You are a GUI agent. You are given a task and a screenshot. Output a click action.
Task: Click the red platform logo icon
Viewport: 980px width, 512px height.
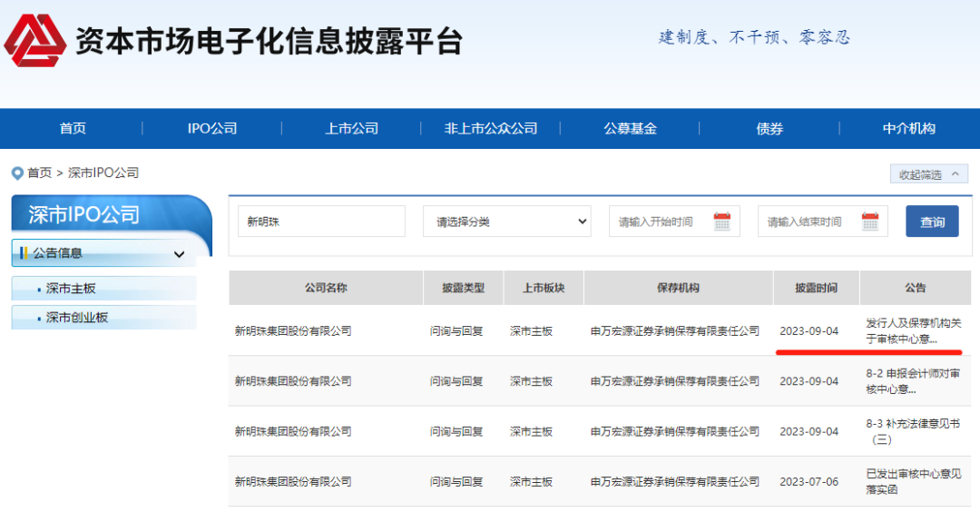click(x=34, y=41)
